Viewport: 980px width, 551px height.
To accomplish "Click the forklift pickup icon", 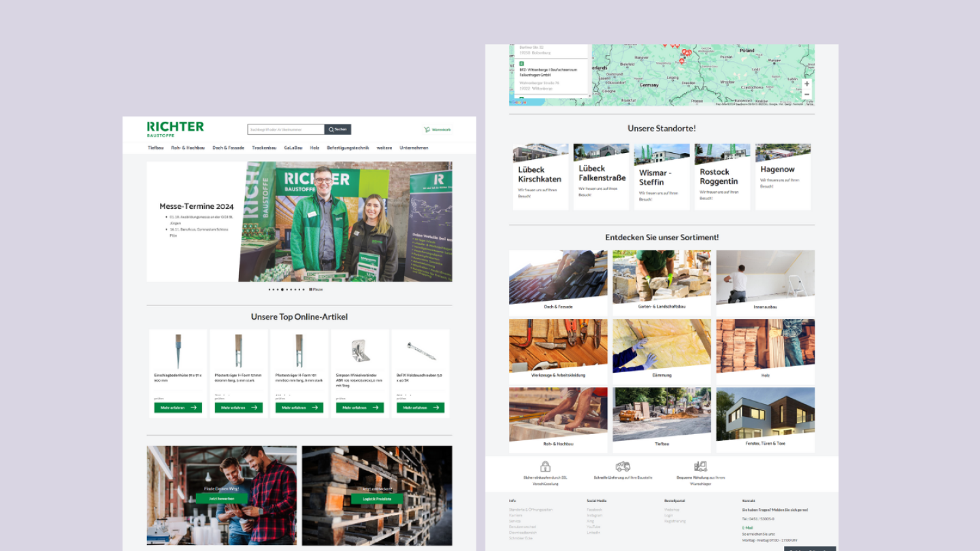I will coord(701,467).
